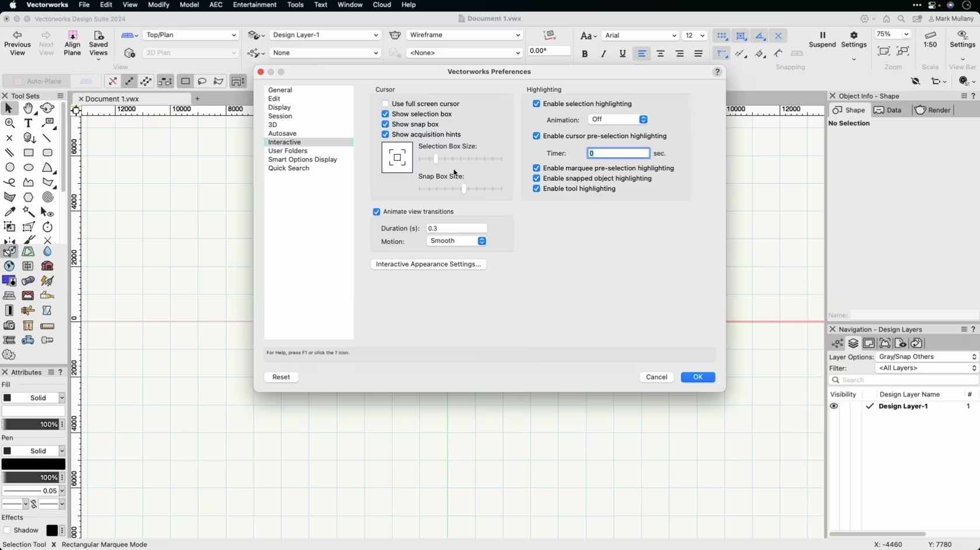
Task: Open the Design Layer-1 layer dropdown
Action: (x=325, y=35)
